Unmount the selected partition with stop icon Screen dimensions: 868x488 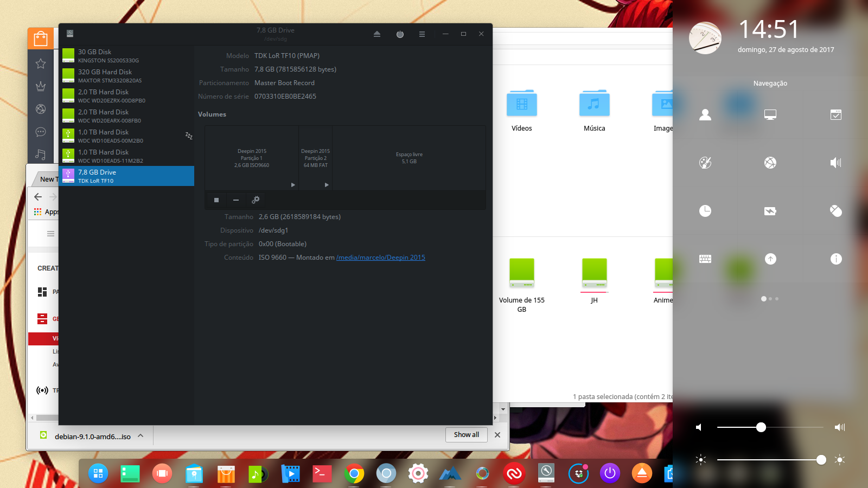216,200
